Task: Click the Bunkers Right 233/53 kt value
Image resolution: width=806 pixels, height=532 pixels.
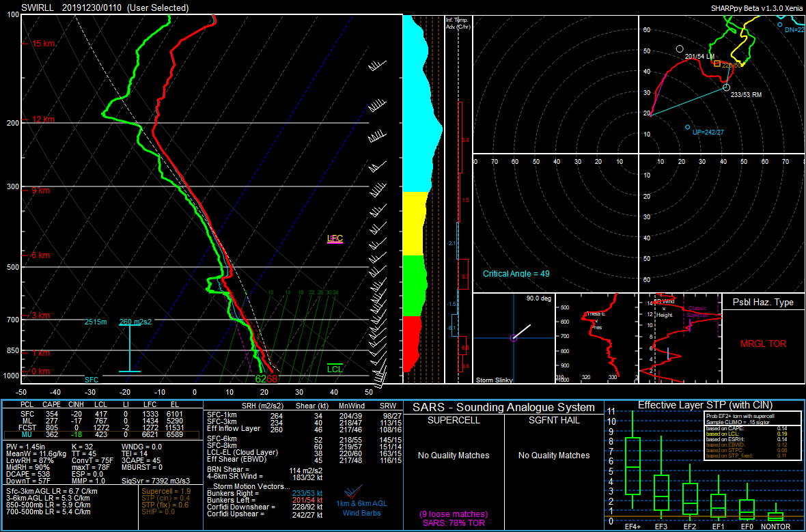Action: coord(307,494)
